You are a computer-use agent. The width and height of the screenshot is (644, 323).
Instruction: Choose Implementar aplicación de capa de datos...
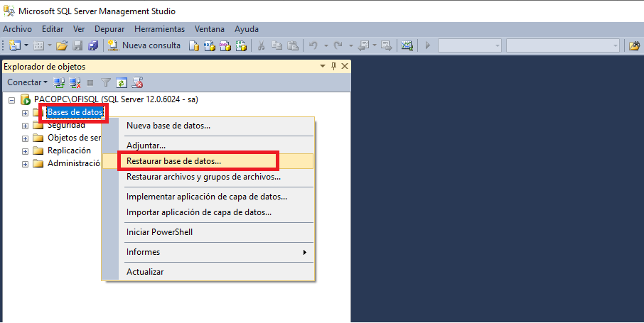point(208,197)
